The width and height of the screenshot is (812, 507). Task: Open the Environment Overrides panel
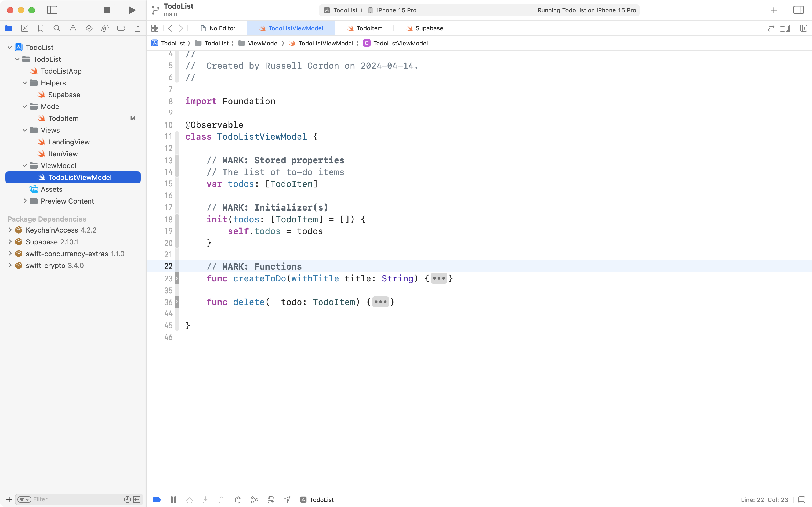(x=271, y=499)
